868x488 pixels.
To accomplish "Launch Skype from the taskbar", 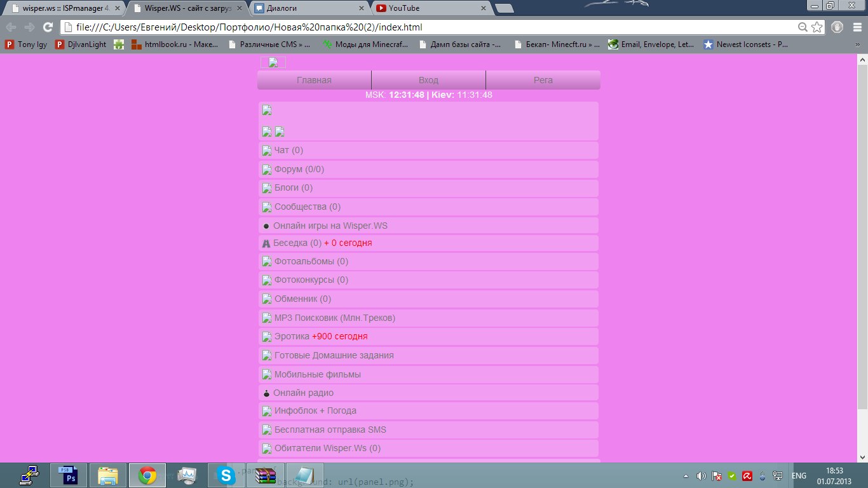I will coord(225,475).
